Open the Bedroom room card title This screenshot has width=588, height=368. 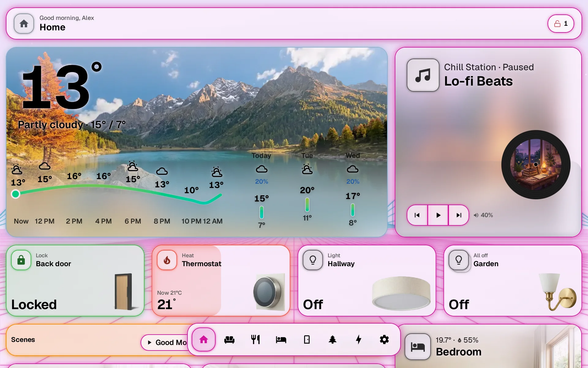pos(458,352)
